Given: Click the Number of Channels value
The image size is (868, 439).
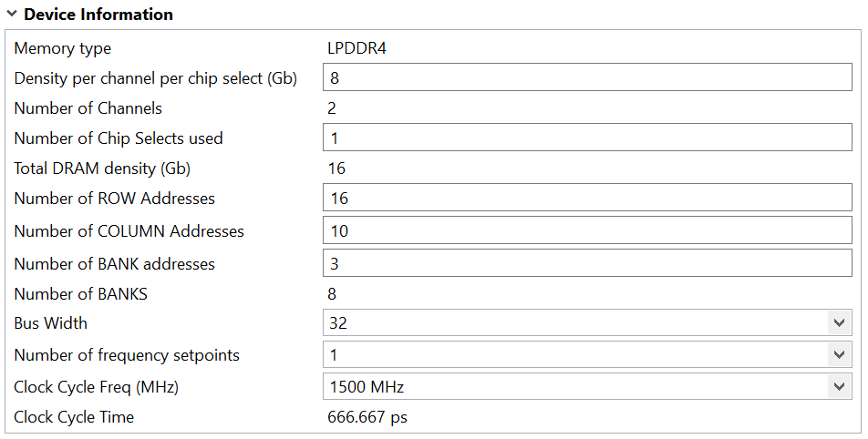Looking at the screenshot, I should pyautogui.click(x=332, y=108).
